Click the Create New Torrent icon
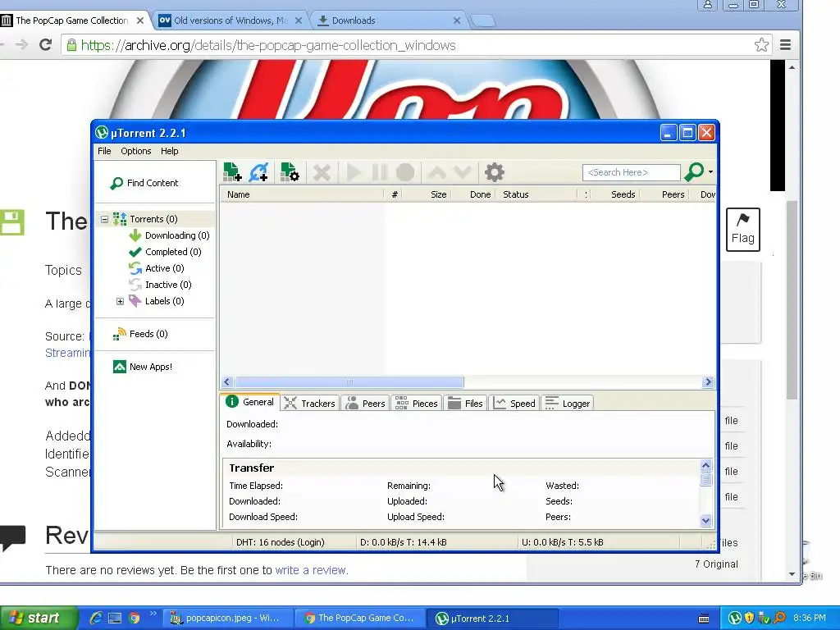840x630 pixels. pos(290,172)
